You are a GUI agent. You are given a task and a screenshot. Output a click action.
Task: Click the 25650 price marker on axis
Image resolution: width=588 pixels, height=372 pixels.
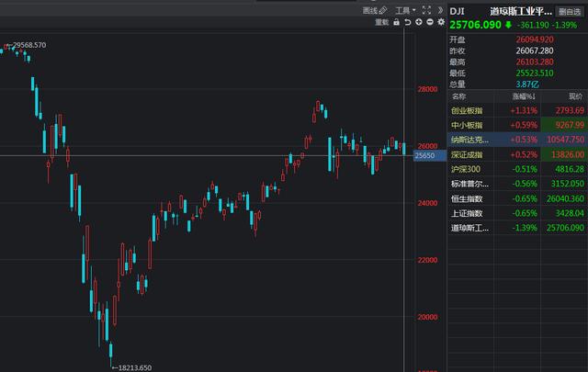tap(426, 156)
